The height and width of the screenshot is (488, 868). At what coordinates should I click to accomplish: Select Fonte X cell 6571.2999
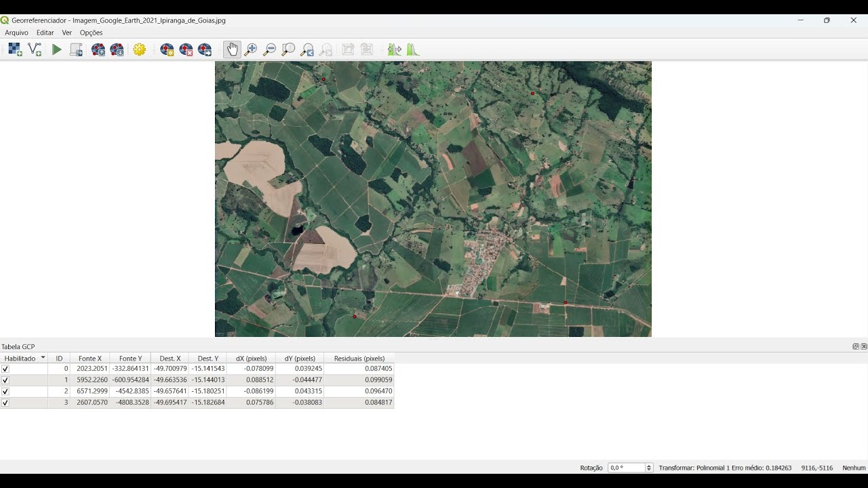point(90,391)
